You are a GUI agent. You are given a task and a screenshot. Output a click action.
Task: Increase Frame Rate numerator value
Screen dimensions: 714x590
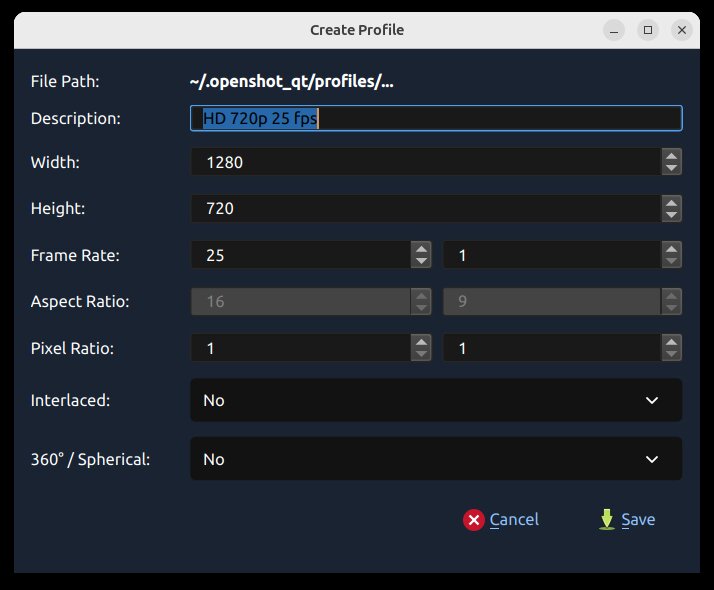click(x=421, y=249)
